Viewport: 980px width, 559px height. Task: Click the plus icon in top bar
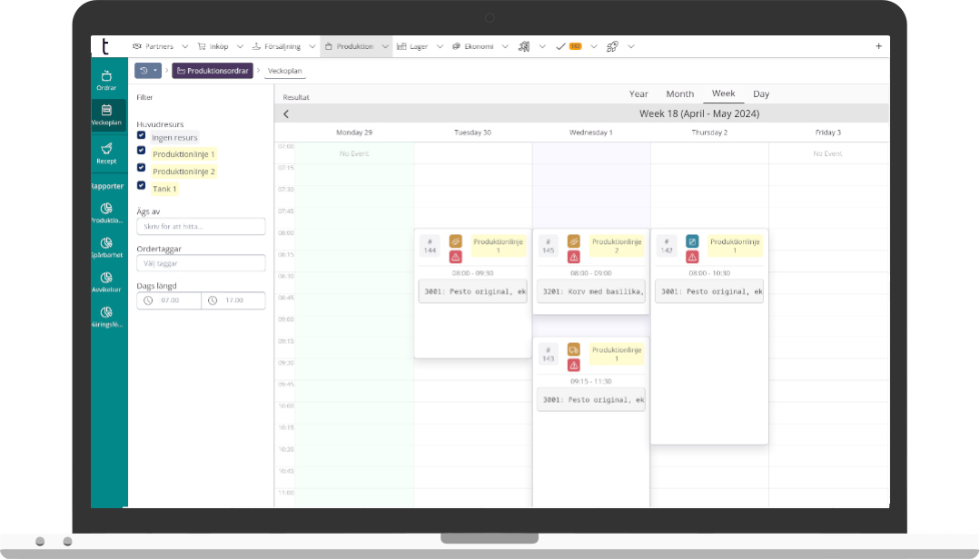click(878, 46)
